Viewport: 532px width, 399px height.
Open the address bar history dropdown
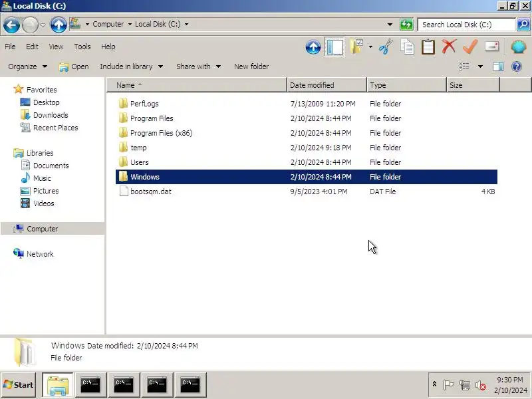coord(390,25)
